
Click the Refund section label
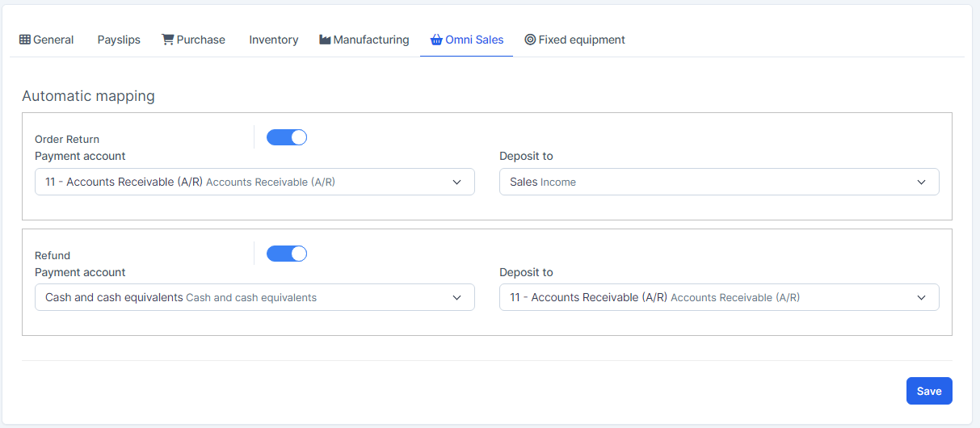coord(53,255)
